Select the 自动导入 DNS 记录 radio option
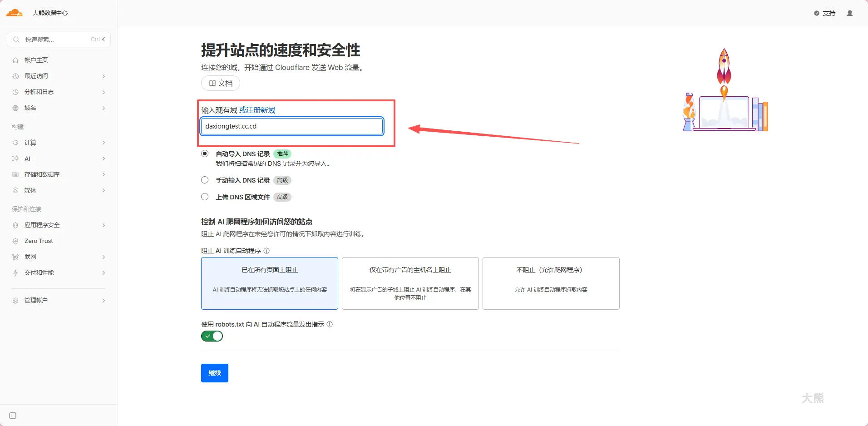The image size is (868, 426). [x=204, y=154]
